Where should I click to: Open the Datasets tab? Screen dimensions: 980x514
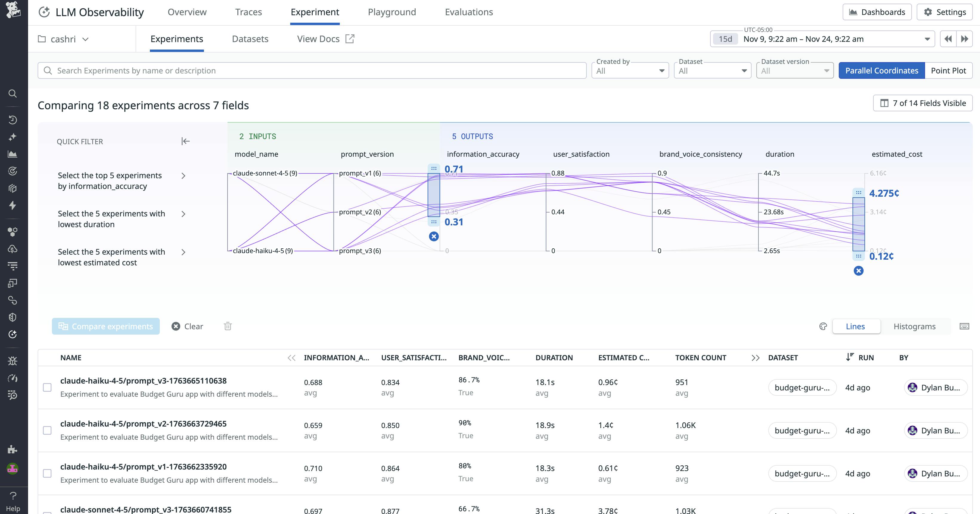(250, 39)
